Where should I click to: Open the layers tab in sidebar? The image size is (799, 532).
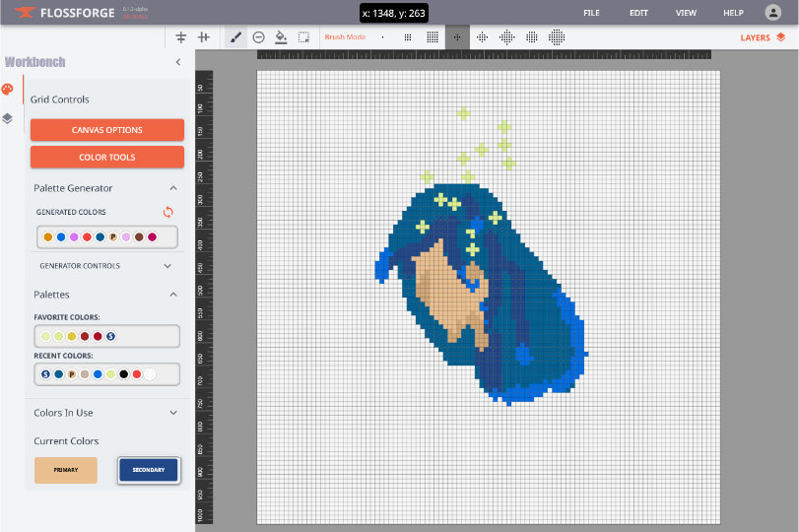tap(8, 118)
